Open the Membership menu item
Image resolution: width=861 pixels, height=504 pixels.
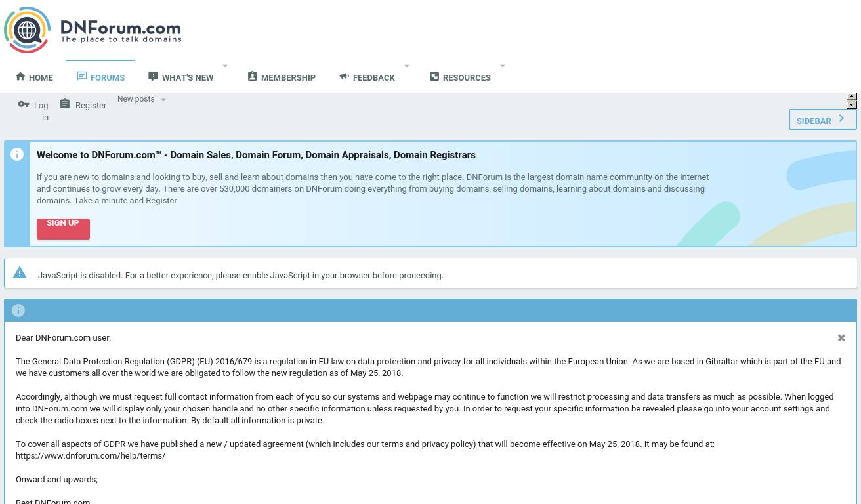pyautogui.click(x=288, y=77)
